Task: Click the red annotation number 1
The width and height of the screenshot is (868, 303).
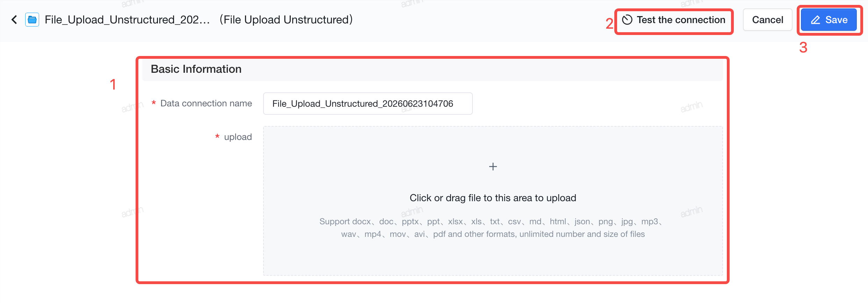Action: [113, 84]
